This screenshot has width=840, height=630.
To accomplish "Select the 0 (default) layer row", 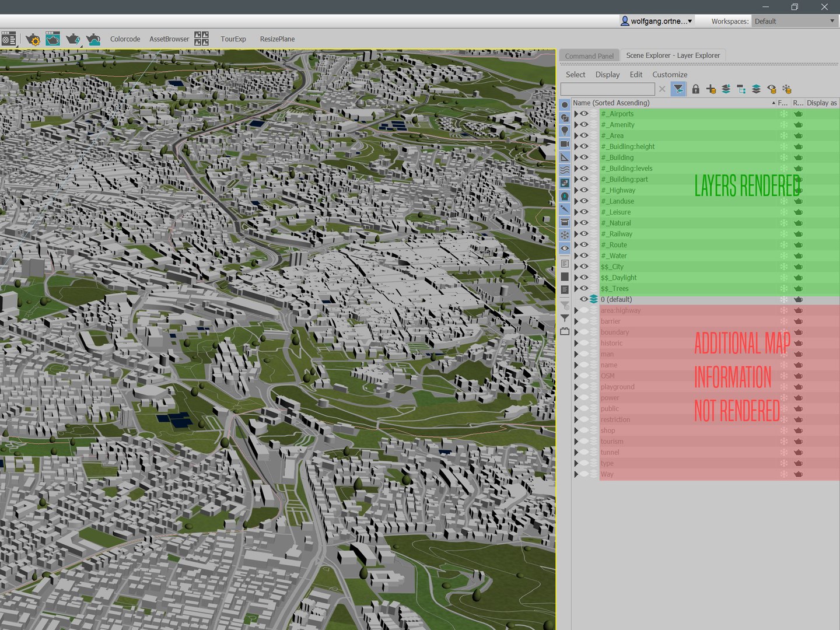I will pos(706,300).
